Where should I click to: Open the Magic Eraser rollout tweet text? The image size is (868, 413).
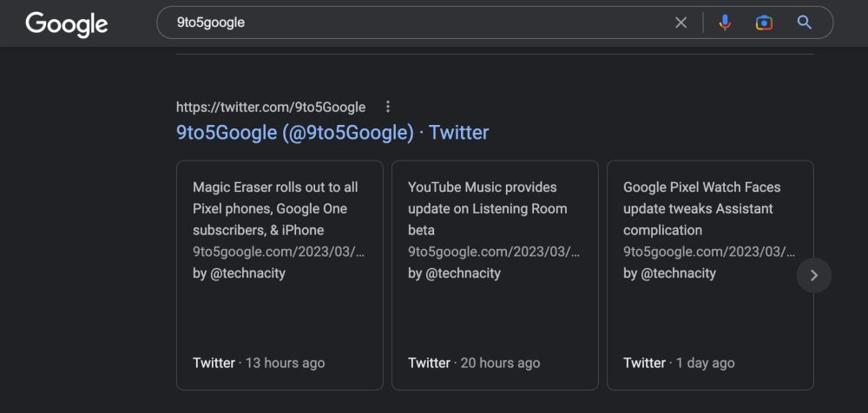pos(276,208)
